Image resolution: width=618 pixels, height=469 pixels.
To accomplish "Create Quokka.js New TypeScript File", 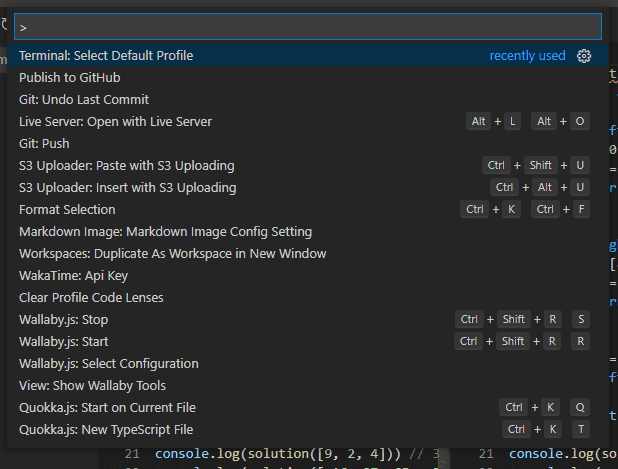I will pyautogui.click(x=308, y=430).
